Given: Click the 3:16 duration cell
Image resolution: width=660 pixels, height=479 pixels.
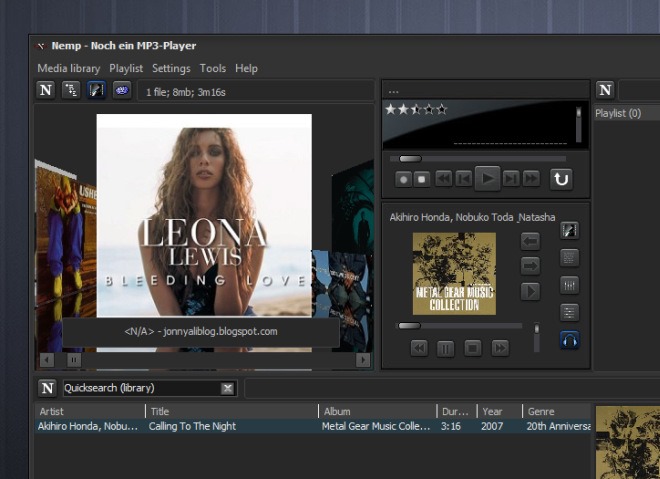Looking at the screenshot, I should click(450, 426).
